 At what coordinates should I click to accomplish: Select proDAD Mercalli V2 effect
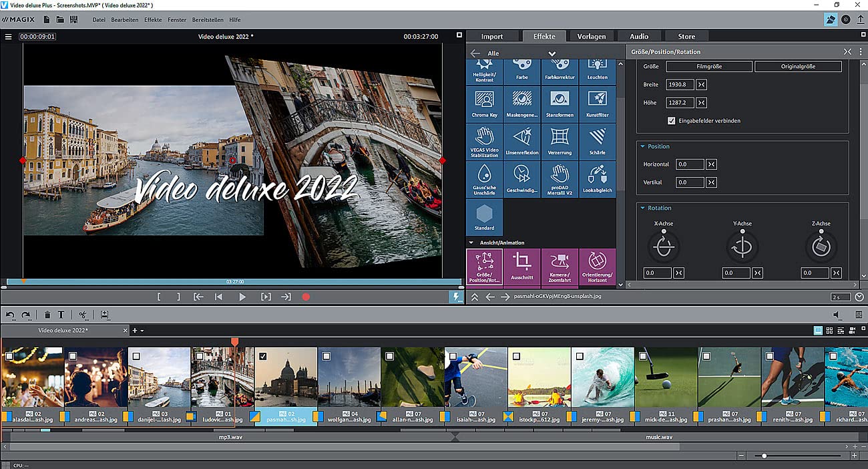(560, 180)
